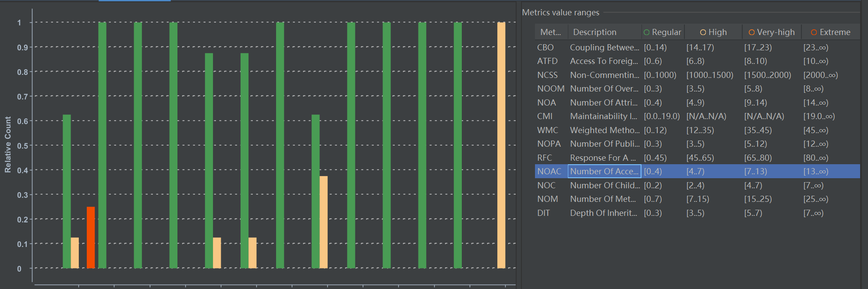This screenshot has height=289, width=868.
Task: Click the "Metrics value ranges" panel title
Action: click(x=560, y=12)
